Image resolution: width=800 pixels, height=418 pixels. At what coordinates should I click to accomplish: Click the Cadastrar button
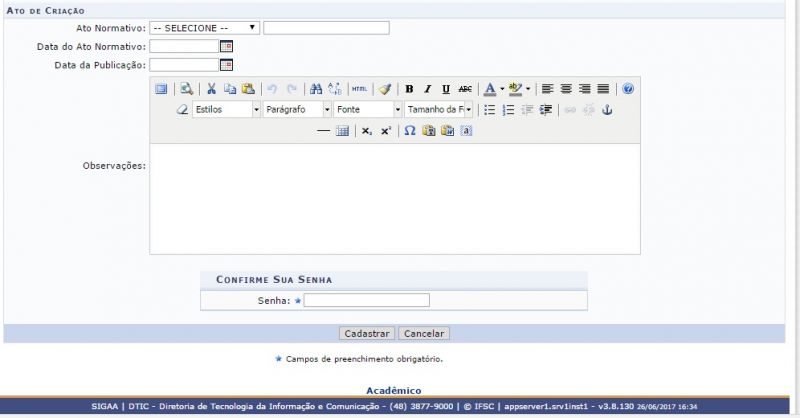pos(366,333)
